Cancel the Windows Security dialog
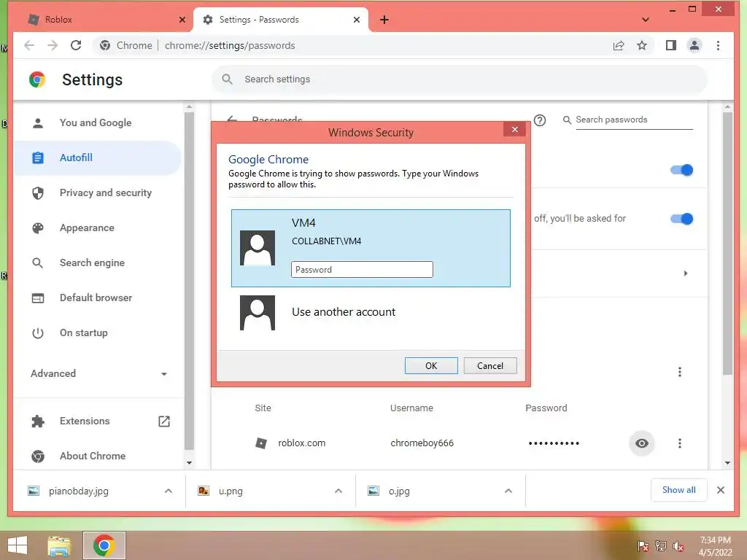The width and height of the screenshot is (747, 560). 490,366
